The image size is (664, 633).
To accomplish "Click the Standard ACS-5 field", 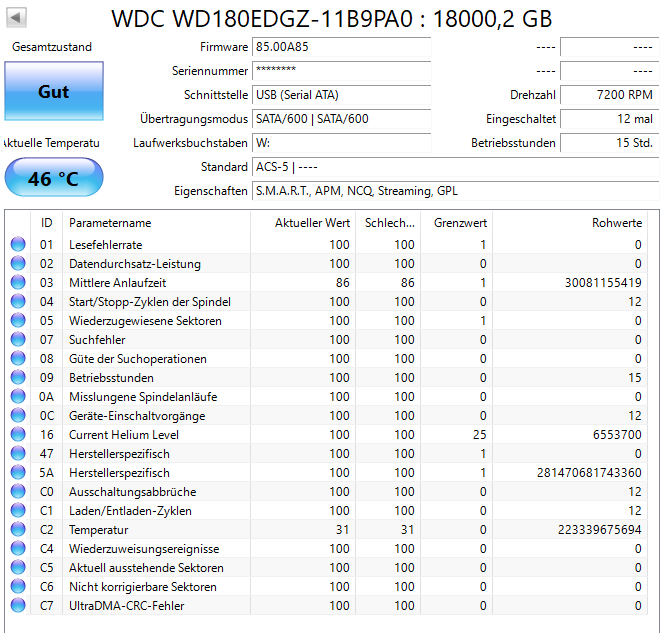I will 456,167.
